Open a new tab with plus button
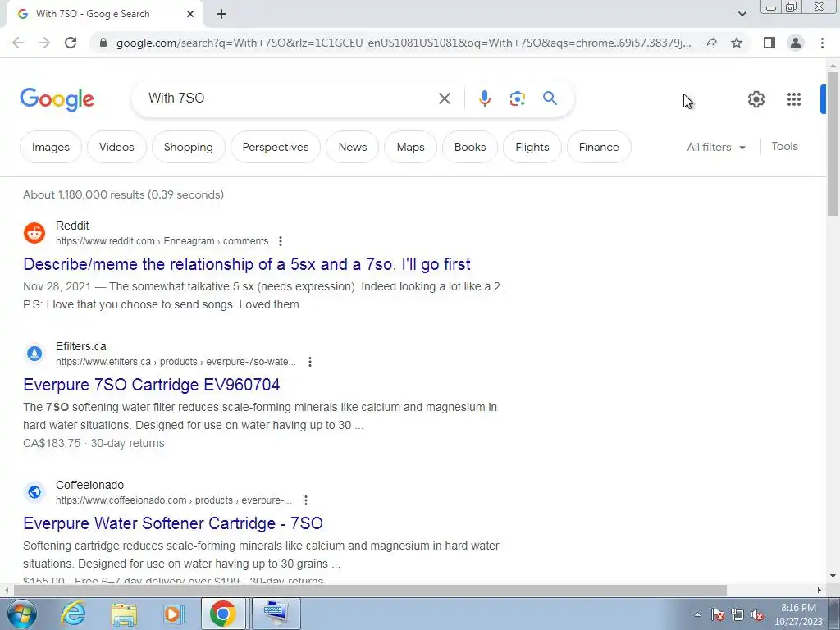The height and width of the screenshot is (630, 840). (x=221, y=15)
